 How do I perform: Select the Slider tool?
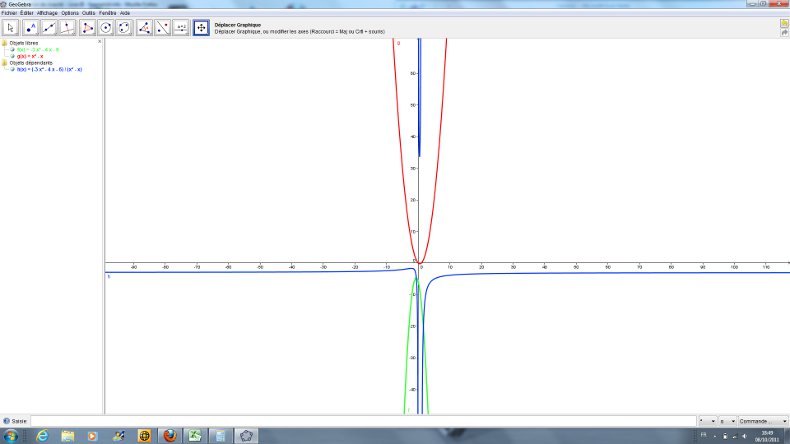coord(181,28)
